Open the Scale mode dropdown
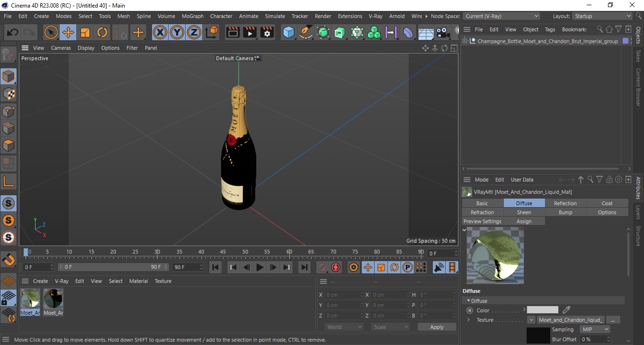 click(390, 327)
